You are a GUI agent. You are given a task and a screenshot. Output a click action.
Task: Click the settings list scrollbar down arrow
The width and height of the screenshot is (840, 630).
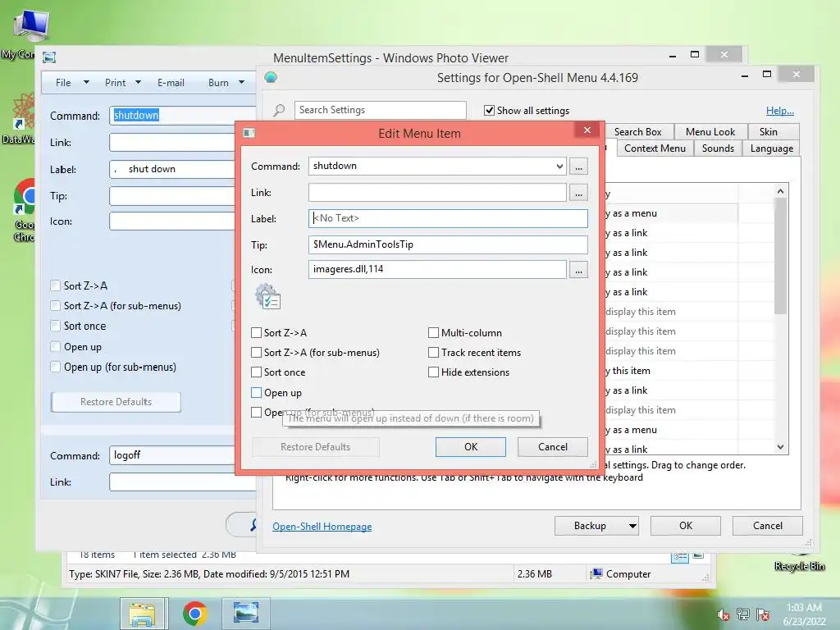pyautogui.click(x=781, y=447)
